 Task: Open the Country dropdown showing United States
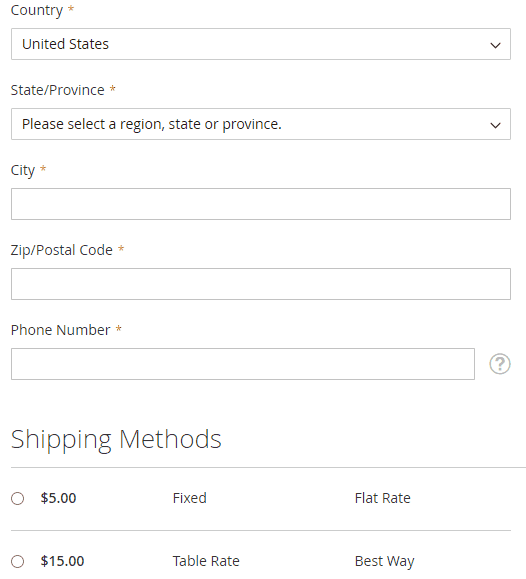tap(261, 44)
